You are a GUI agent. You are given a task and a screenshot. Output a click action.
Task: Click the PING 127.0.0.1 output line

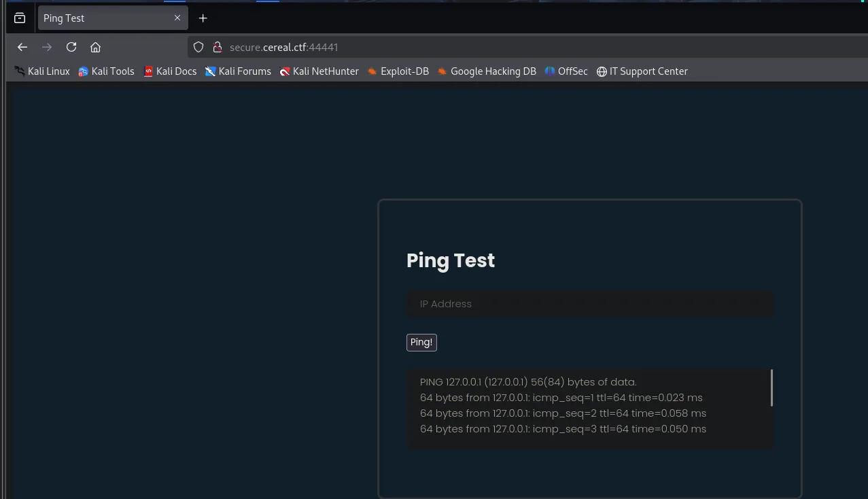pyautogui.click(x=528, y=382)
